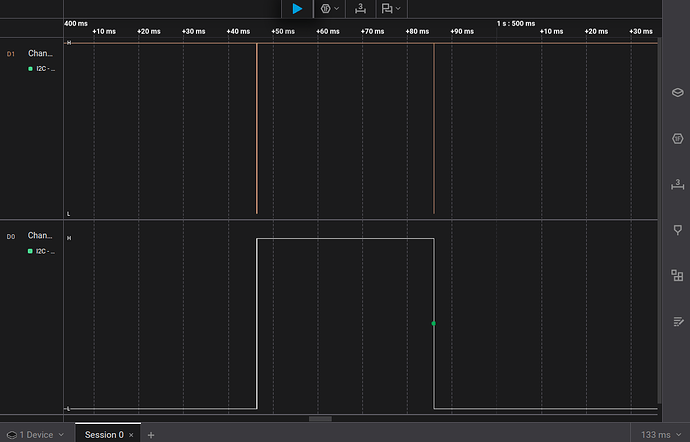This screenshot has height=442, width=690.
Task: Click the 400 ms timeline label
Action: coord(76,23)
